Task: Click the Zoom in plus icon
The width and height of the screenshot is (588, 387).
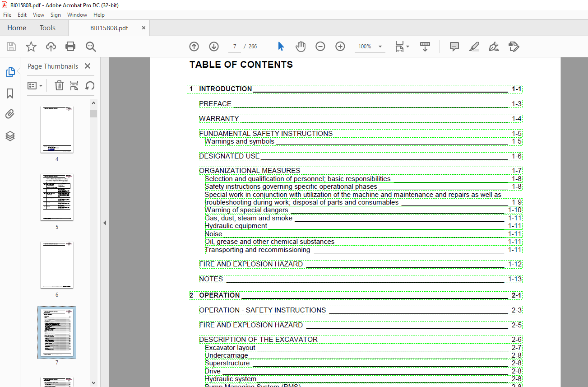Action: (340, 47)
